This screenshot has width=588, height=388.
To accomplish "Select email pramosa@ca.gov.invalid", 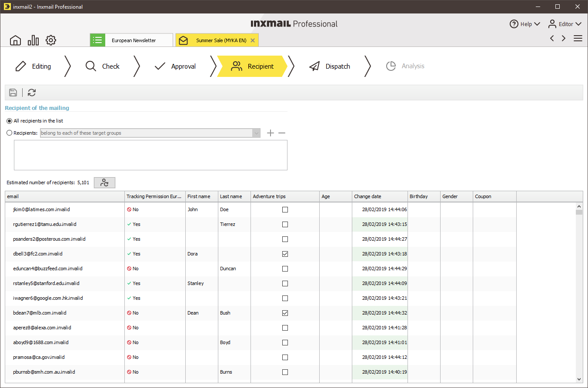I will point(39,357).
